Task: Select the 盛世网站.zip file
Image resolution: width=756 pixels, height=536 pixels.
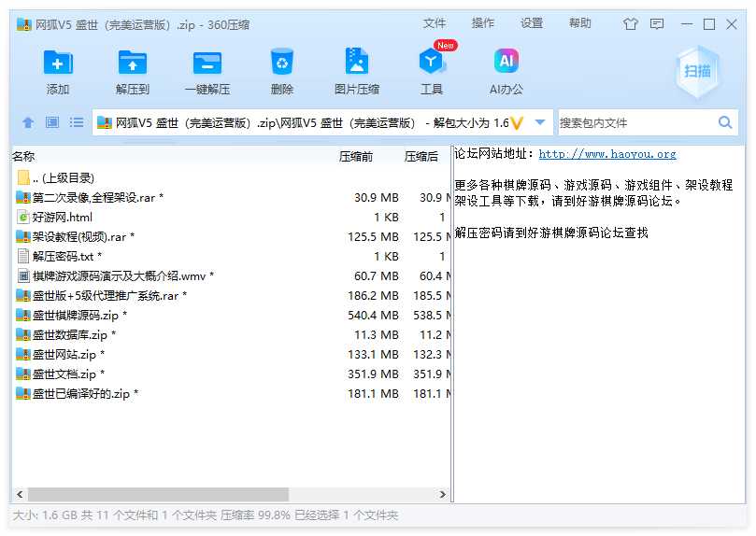Action: coord(231,355)
